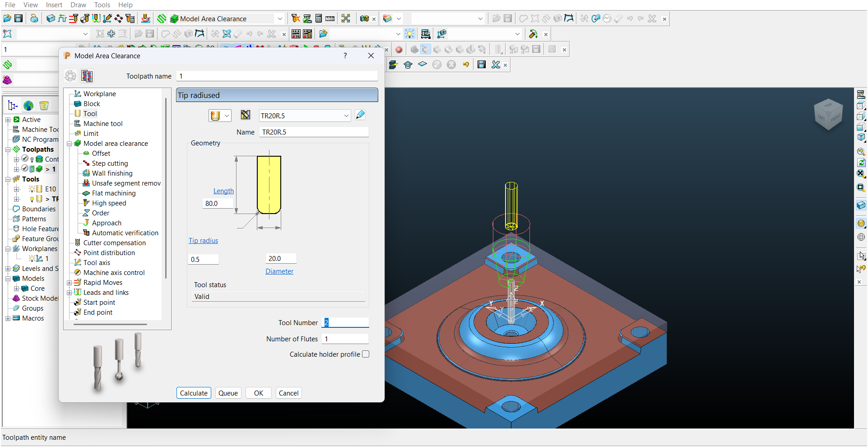The image size is (868, 447).
Task: Click the pencil edit tool icon
Action: click(x=360, y=115)
